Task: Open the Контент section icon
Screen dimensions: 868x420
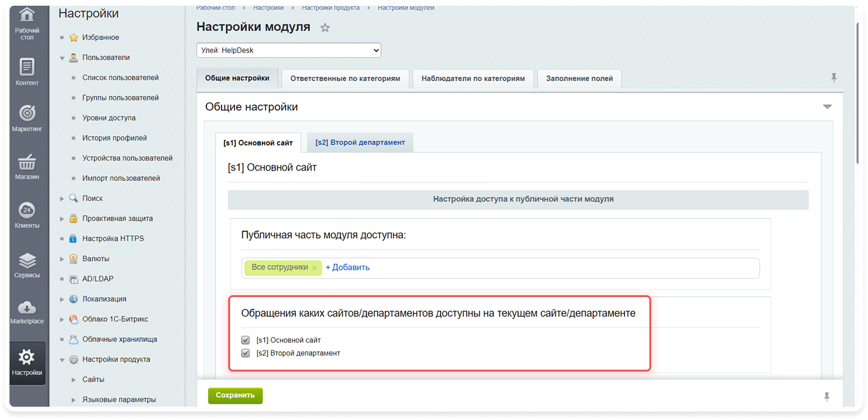Action: point(27,67)
